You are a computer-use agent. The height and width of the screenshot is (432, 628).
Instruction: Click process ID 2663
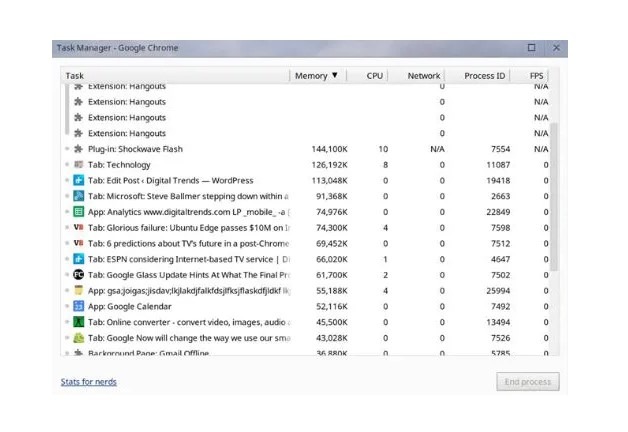[500, 196]
